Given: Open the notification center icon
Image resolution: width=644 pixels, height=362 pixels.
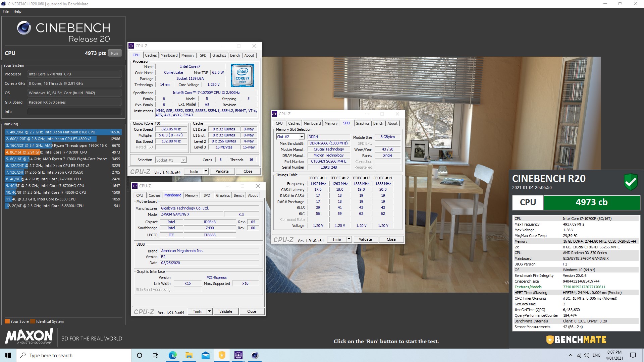Looking at the screenshot, I should coord(633,355).
